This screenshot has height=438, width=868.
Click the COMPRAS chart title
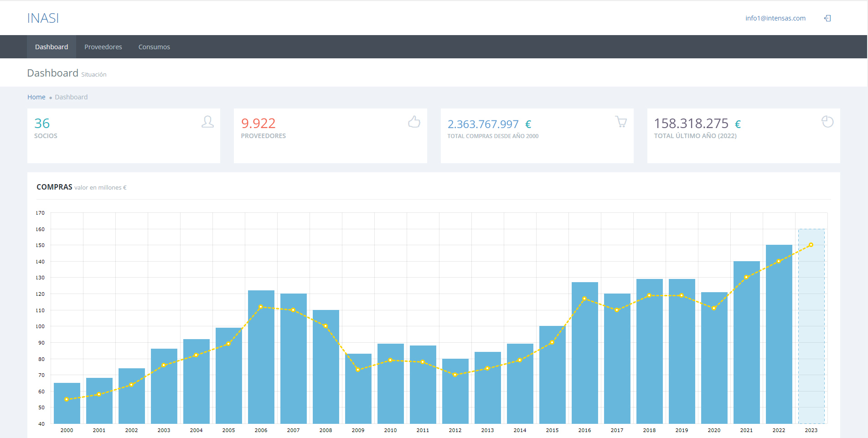[54, 187]
